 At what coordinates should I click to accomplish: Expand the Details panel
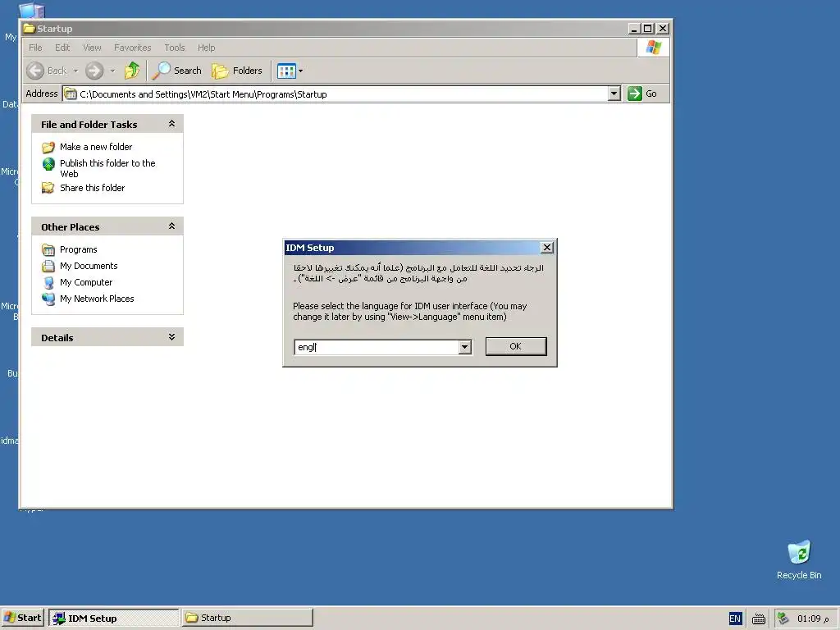coord(171,337)
